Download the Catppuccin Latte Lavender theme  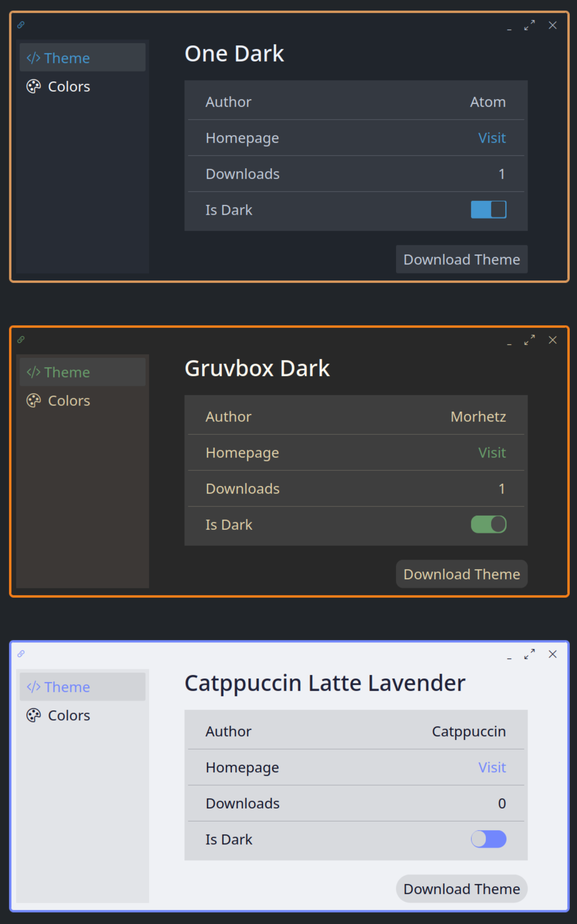pos(462,889)
